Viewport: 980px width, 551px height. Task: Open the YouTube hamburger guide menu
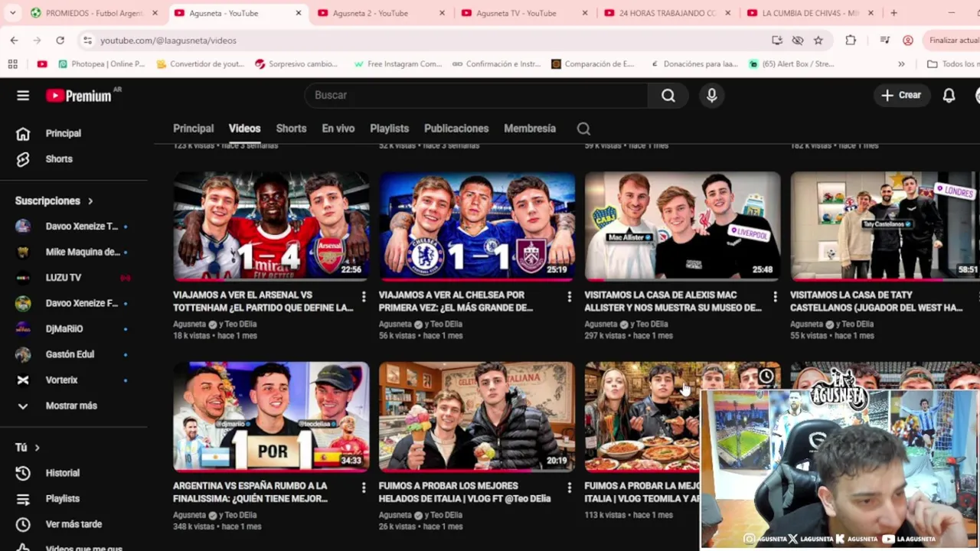click(23, 96)
